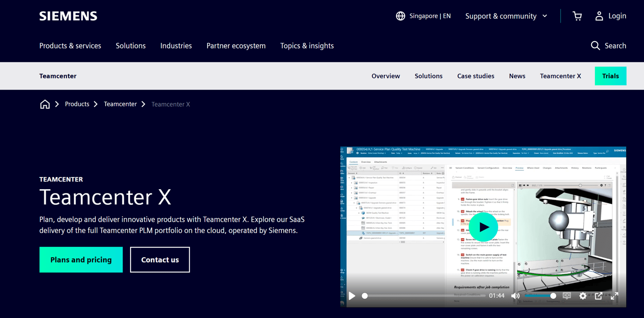Click Contact us button
The width and height of the screenshot is (644, 318).
coord(160,259)
